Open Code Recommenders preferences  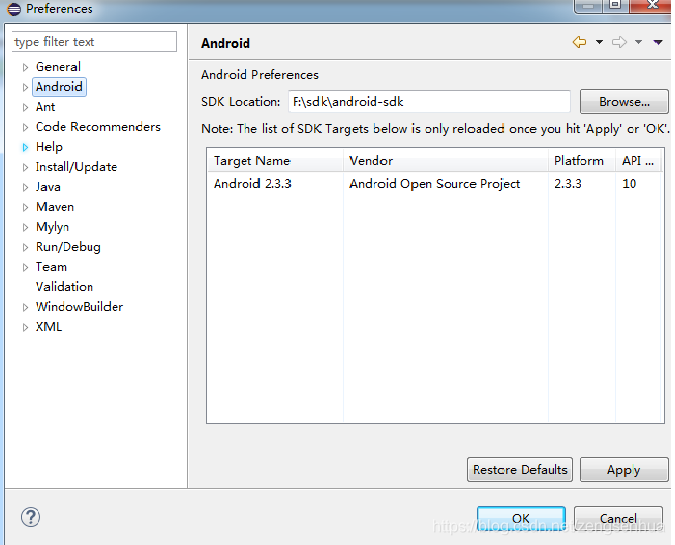click(x=98, y=127)
